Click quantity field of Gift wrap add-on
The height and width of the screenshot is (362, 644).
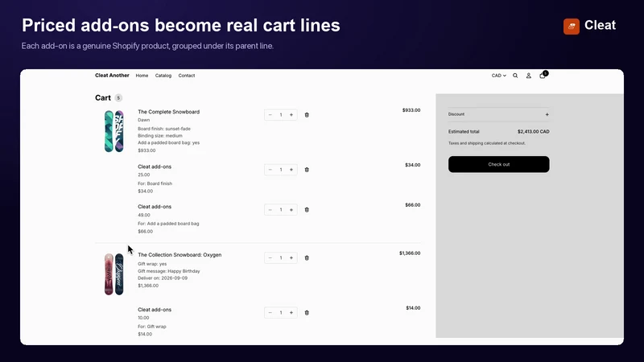click(281, 313)
